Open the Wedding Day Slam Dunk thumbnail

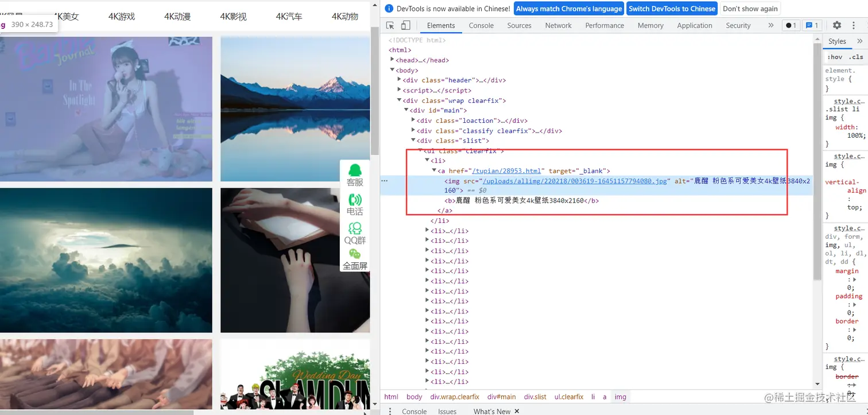point(295,374)
